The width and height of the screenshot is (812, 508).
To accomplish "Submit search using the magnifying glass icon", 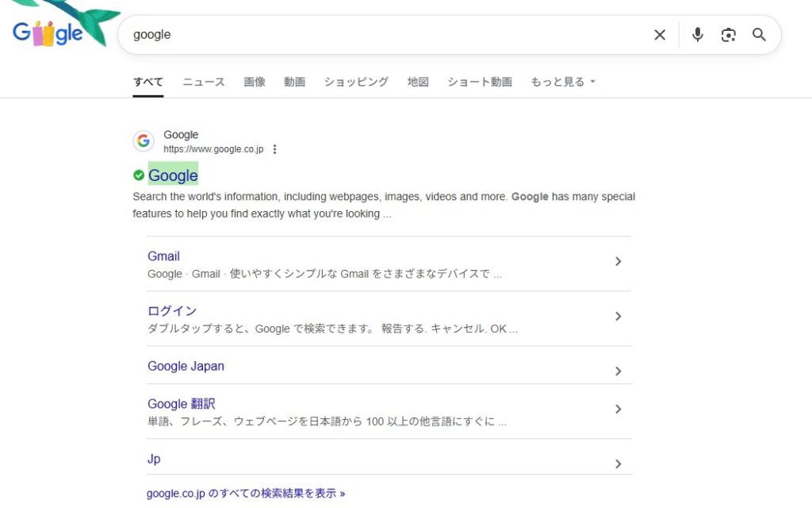I will [759, 35].
